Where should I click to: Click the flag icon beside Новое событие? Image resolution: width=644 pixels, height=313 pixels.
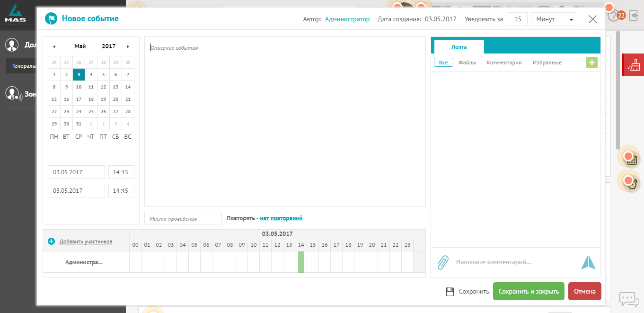point(51,19)
